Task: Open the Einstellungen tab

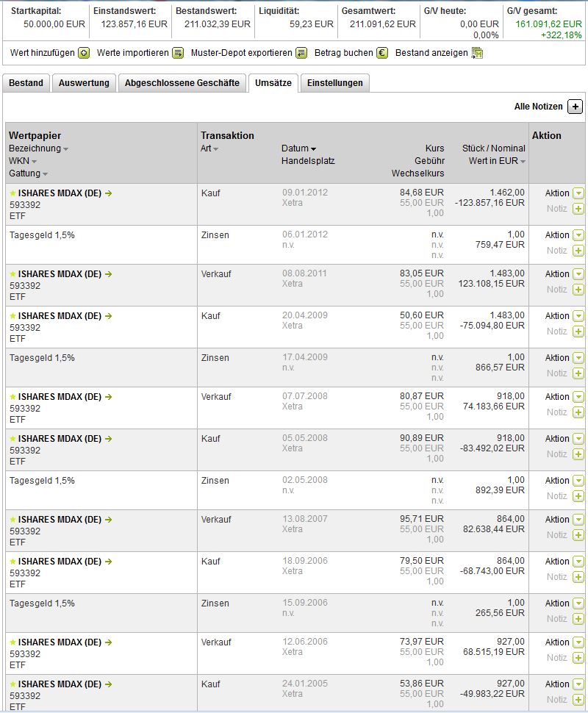Action: click(334, 83)
